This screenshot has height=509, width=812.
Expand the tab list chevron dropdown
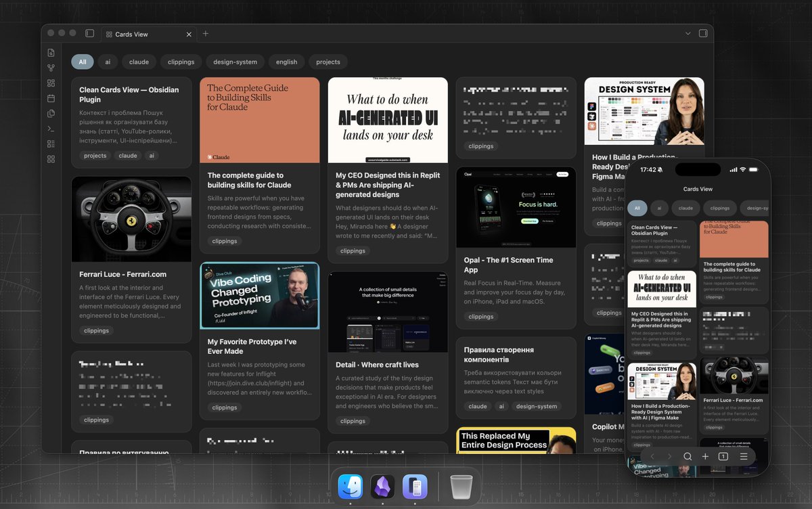tap(688, 33)
